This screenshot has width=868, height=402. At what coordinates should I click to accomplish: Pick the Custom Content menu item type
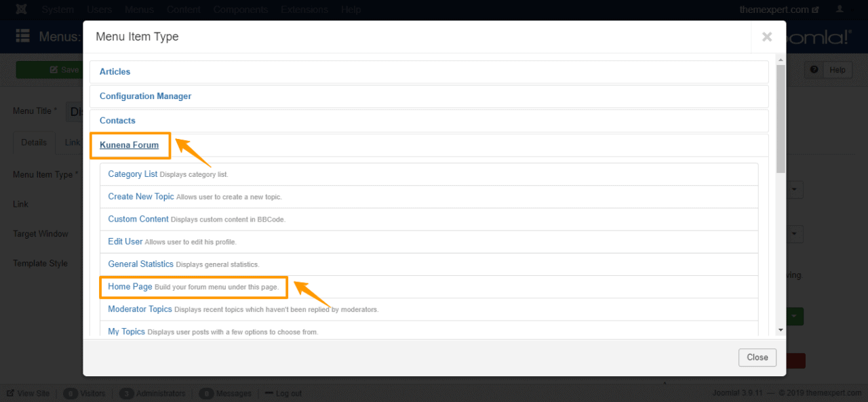[x=138, y=219]
